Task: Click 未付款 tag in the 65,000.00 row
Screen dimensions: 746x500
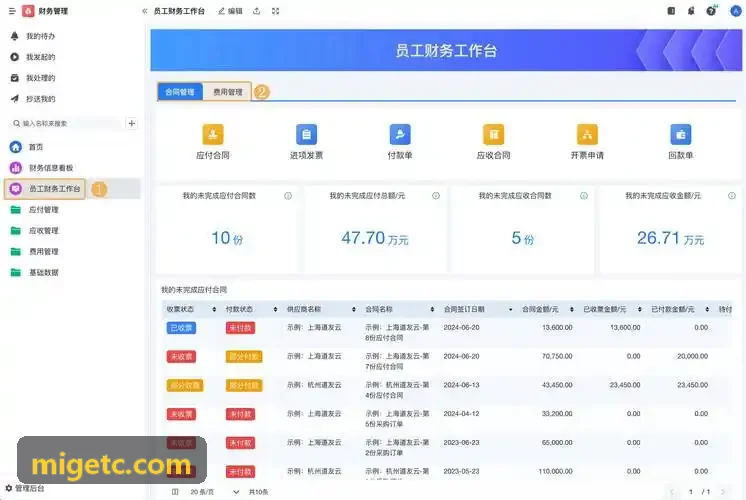Action: point(240,443)
